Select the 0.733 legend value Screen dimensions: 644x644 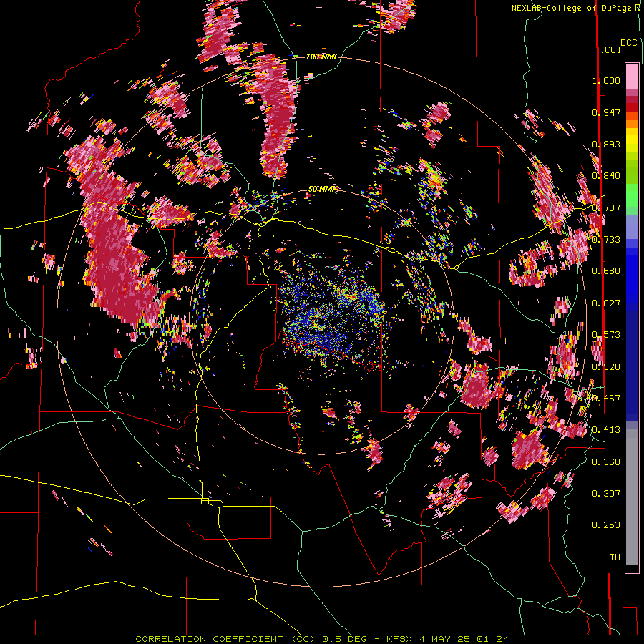606,240
